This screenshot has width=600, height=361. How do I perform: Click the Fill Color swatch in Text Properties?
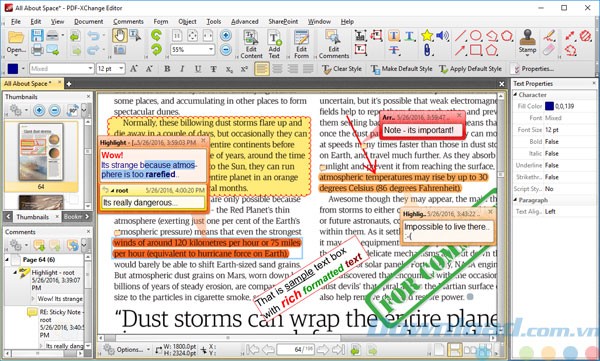[549, 106]
